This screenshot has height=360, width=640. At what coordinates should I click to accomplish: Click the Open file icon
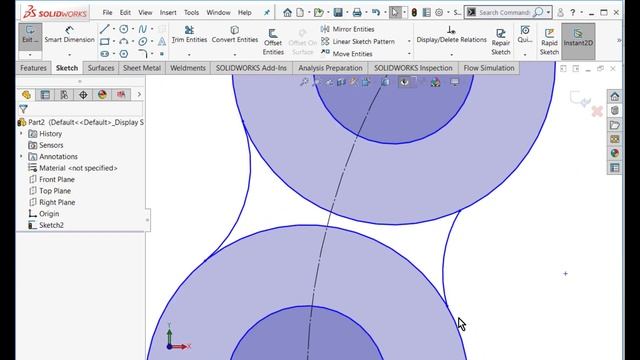pyautogui.click(x=318, y=13)
